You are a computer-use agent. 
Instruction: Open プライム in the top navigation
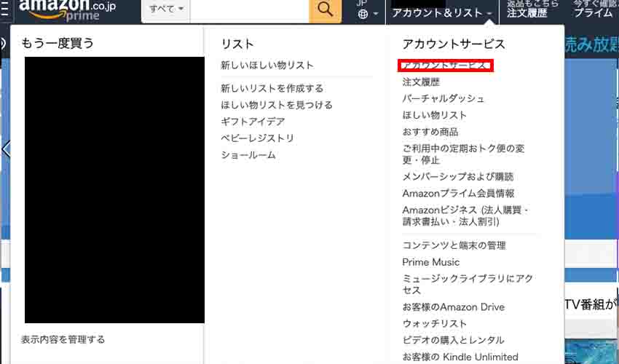click(x=594, y=13)
